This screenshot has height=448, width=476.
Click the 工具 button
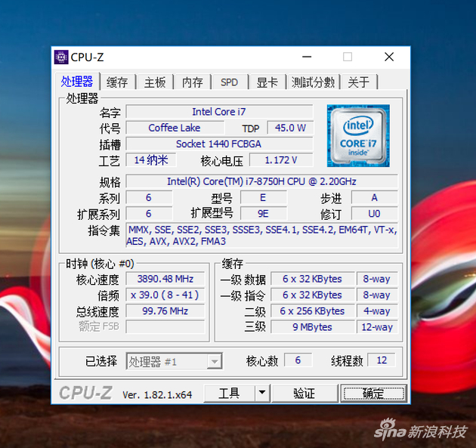click(229, 394)
